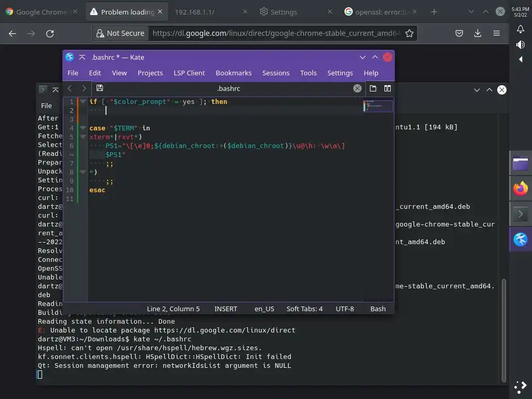Open notifications bell in side panel
This screenshot has height=399, width=532.
(521, 29)
